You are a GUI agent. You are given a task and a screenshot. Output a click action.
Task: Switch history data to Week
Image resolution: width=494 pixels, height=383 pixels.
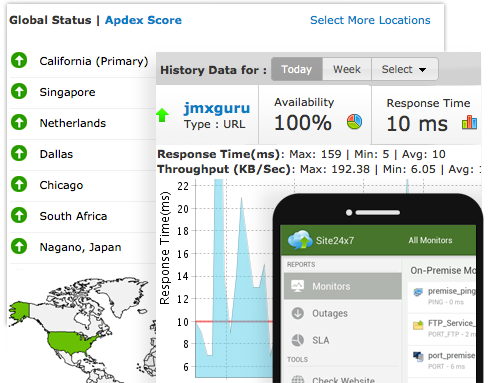[x=347, y=69]
